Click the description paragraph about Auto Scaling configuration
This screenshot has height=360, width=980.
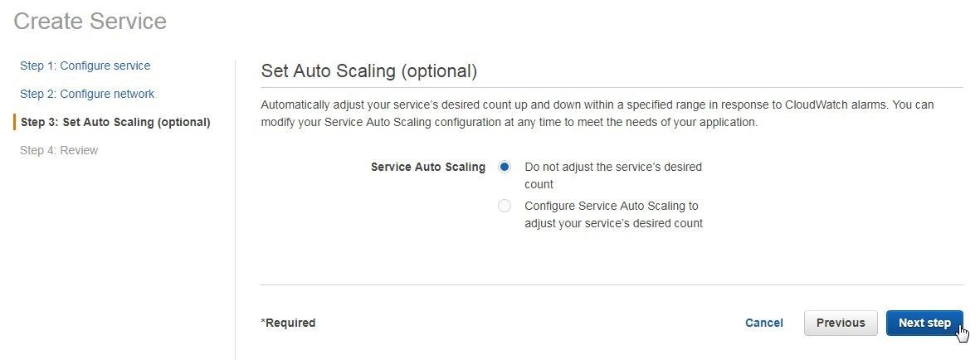point(597,113)
